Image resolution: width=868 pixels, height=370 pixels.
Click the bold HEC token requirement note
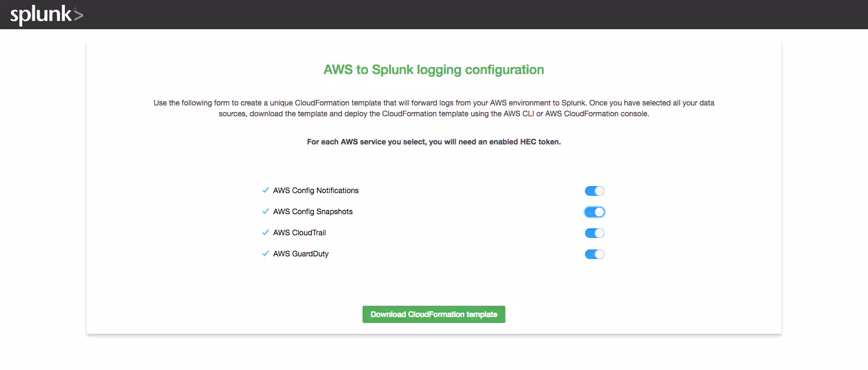(433, 142)
